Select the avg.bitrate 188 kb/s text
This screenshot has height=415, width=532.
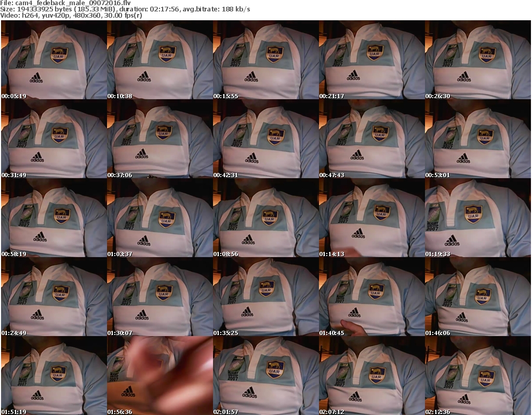point(217,9)
